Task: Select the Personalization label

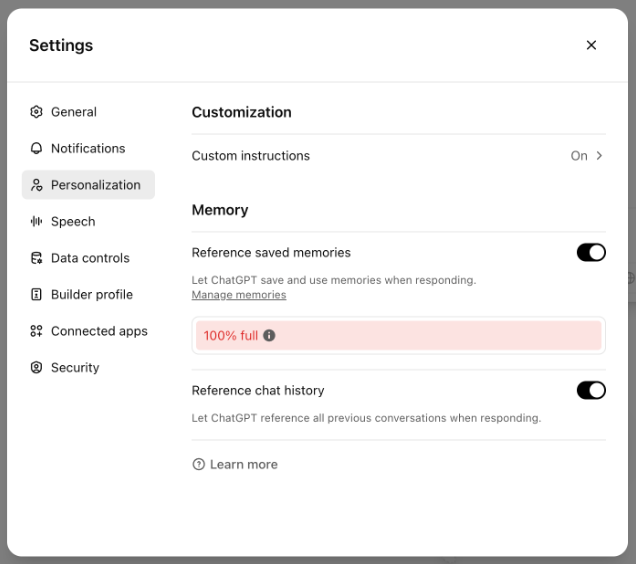Action: [x=96, y=185]
